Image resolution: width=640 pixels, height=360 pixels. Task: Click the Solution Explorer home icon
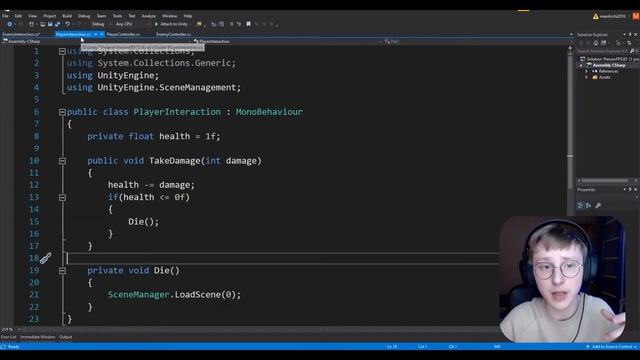(x=596, y=43)
